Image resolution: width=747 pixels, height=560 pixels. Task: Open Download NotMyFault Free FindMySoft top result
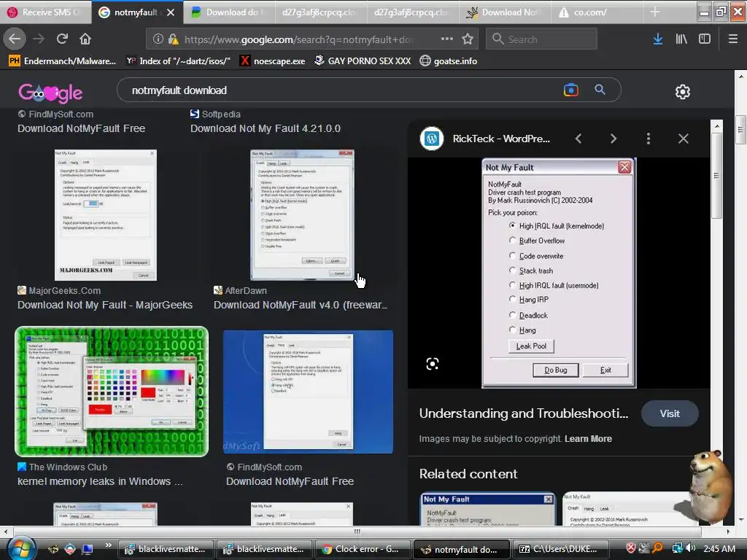coord(82,128)
